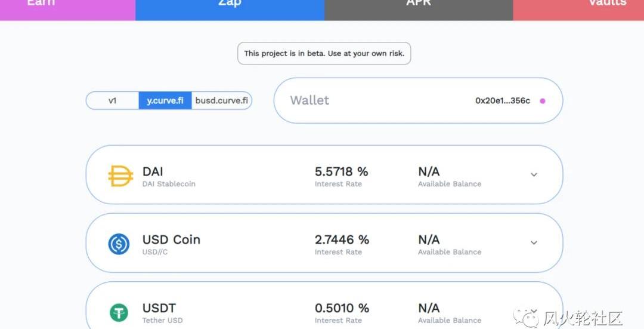
Task: Expand the USD Coin row chevron
Action: (x=534, y=243)
